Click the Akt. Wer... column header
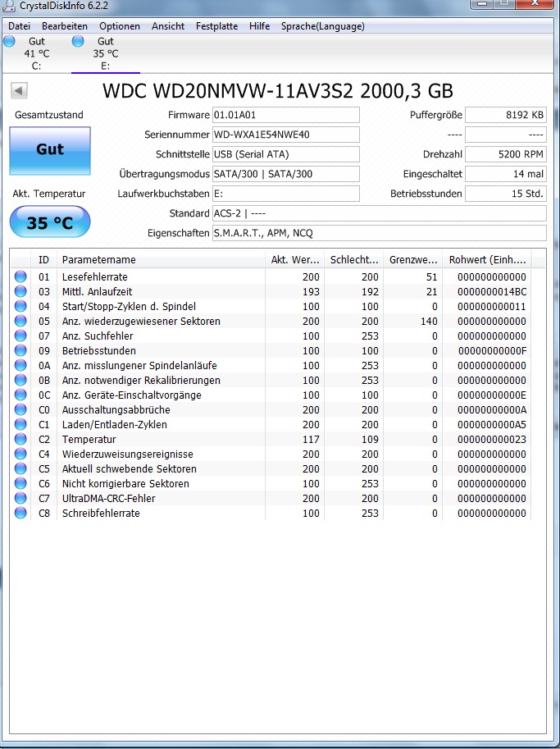 pyautogui.click(x=294, y=260)
